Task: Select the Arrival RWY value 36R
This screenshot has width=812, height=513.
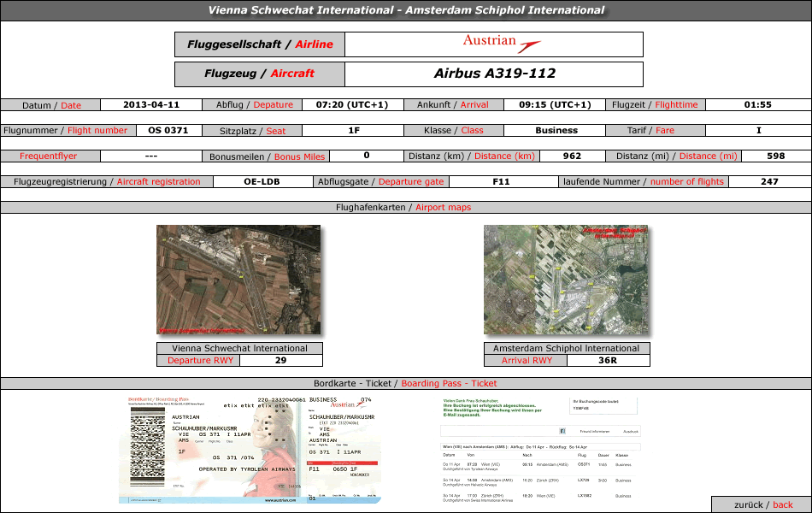Action: click(x=608, y=360)
